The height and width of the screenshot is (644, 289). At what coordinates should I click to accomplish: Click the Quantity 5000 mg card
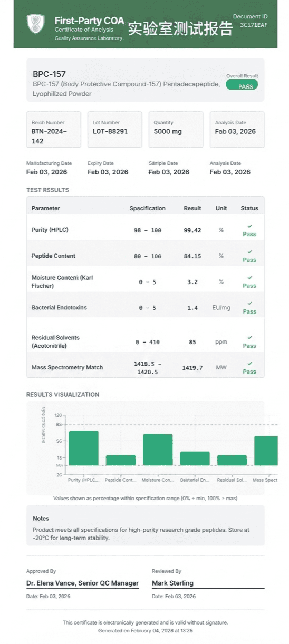(x=176, y=130)
